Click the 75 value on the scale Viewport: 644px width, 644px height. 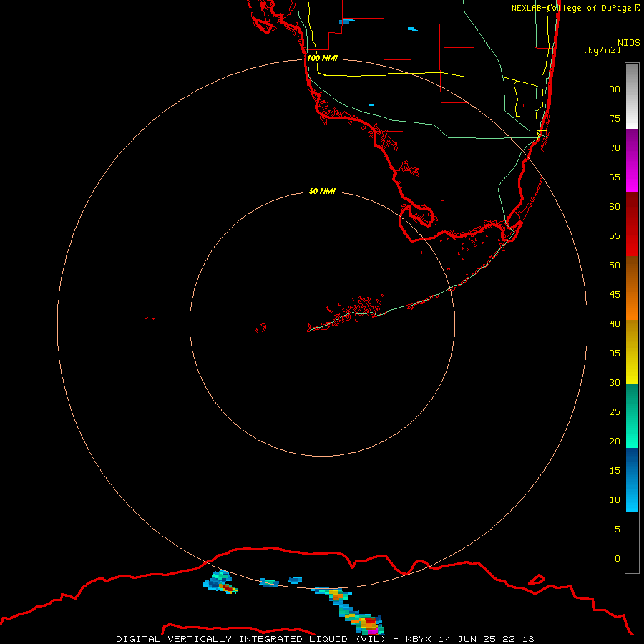pyautogui.click(x=615, y=118)
